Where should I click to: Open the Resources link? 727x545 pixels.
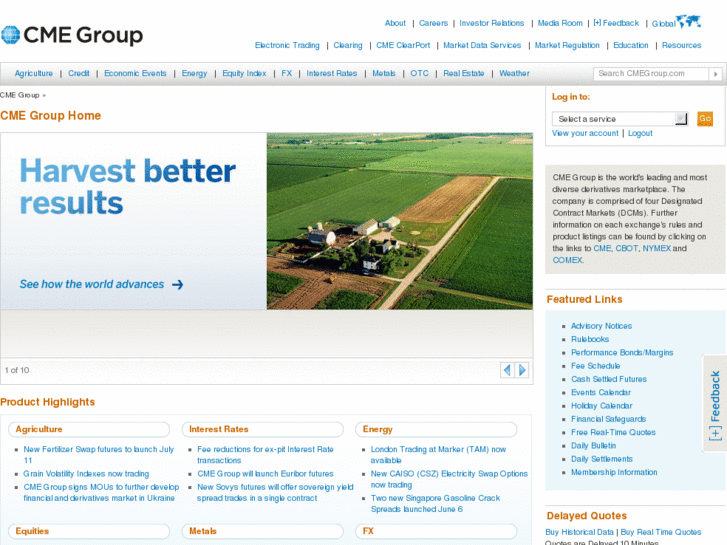coord(682,45)
